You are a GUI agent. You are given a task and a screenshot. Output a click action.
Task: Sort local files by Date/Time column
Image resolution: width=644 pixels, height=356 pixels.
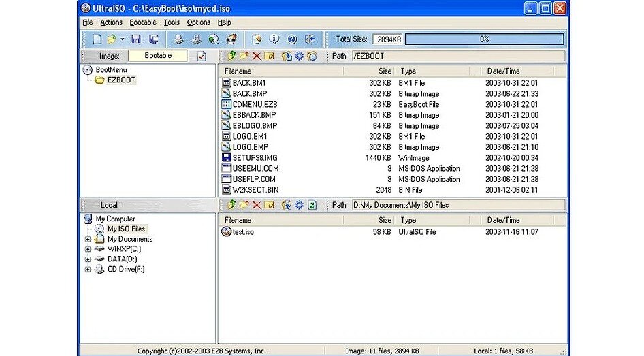(518, 220)
